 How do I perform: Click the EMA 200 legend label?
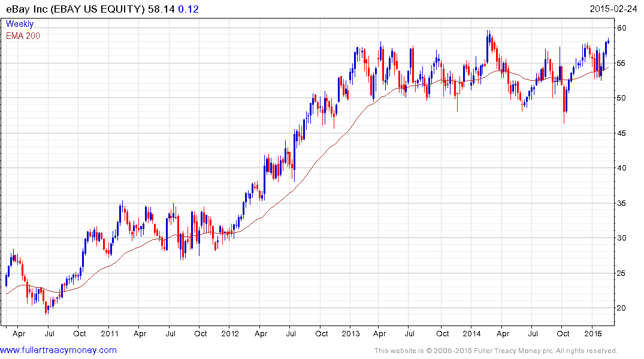pos(23,36)
